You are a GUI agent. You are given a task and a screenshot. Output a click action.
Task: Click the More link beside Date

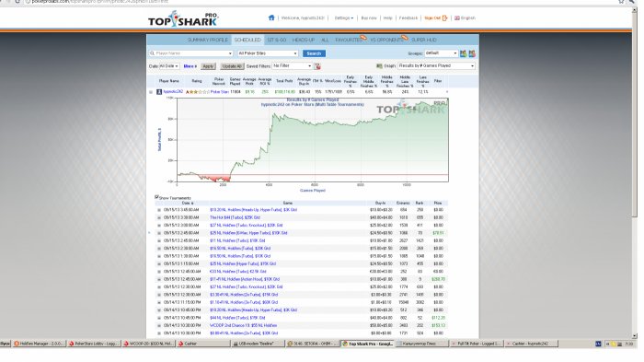[190, 66]
